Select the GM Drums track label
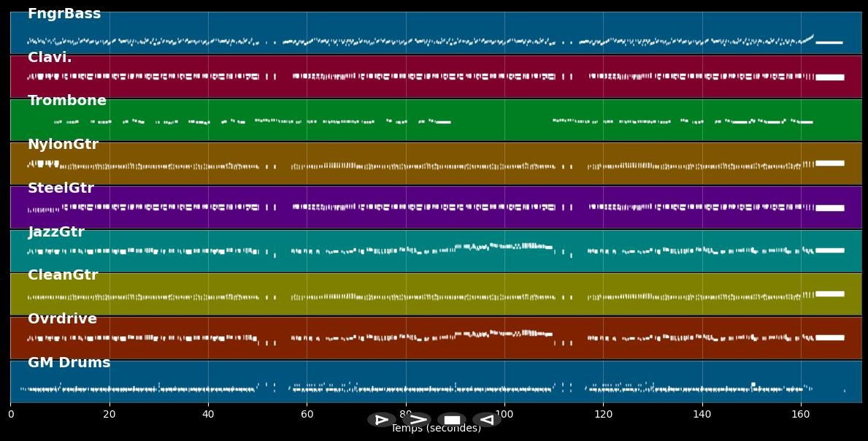 pos(69,361)
